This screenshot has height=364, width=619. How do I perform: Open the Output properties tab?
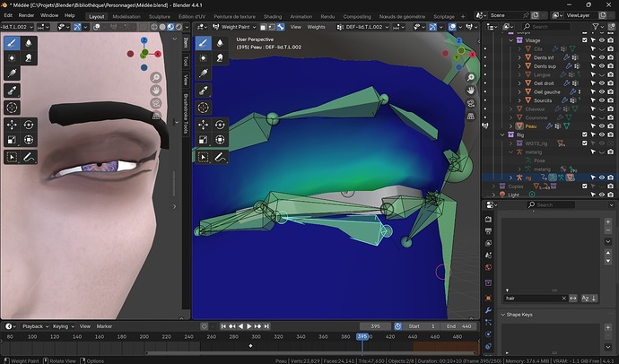(489, 231)
